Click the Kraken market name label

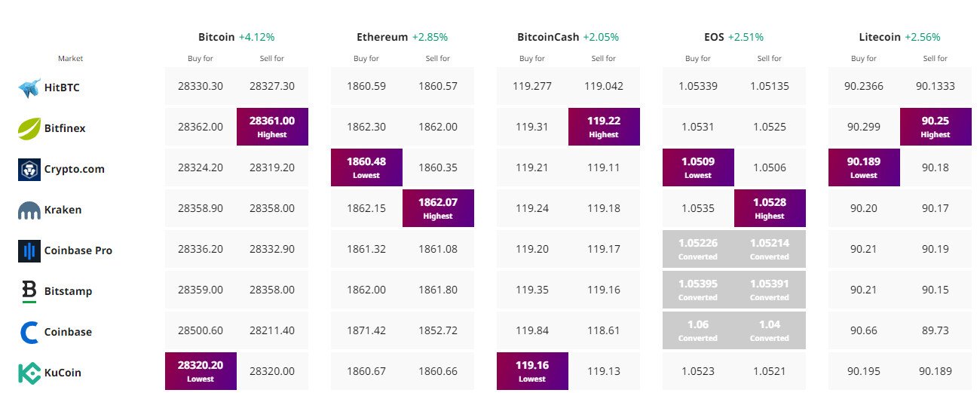point(64,210)
